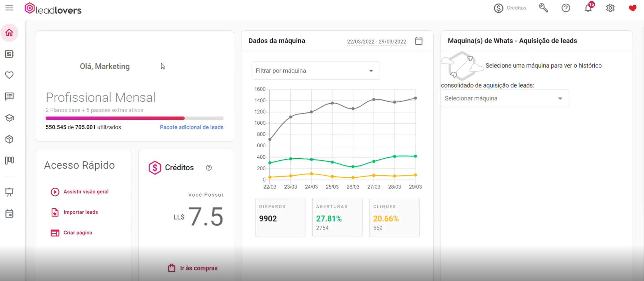Click the play icon beside Assistir visão geral
The height and width of the screenshot is (281, 644).
click(55, 192)
